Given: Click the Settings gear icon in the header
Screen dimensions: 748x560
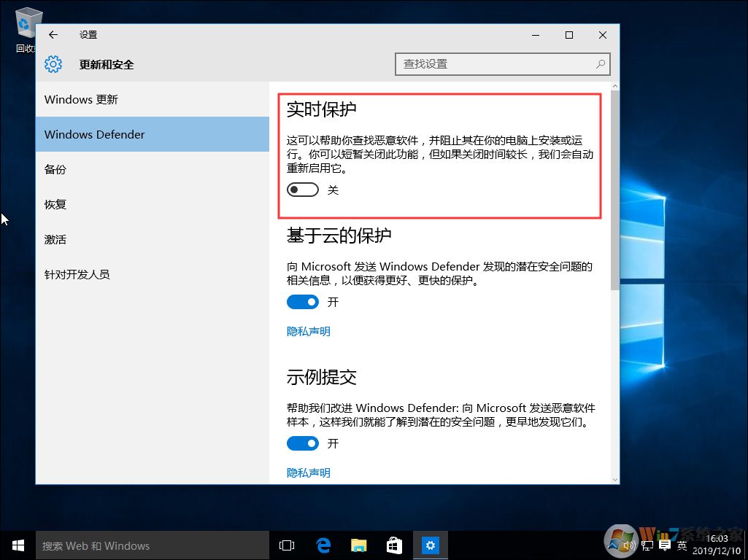Looking at the screenshot, I should point(53,64).
